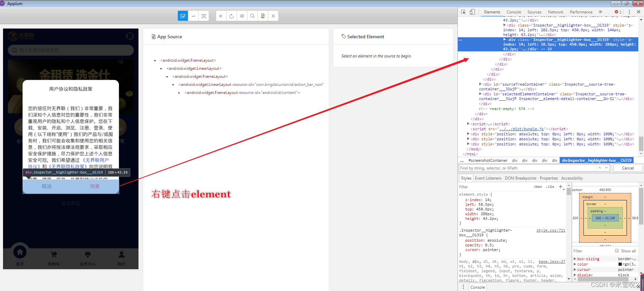Click the Selected Element tag icon
Screen dimensions: 644x291
344,36
